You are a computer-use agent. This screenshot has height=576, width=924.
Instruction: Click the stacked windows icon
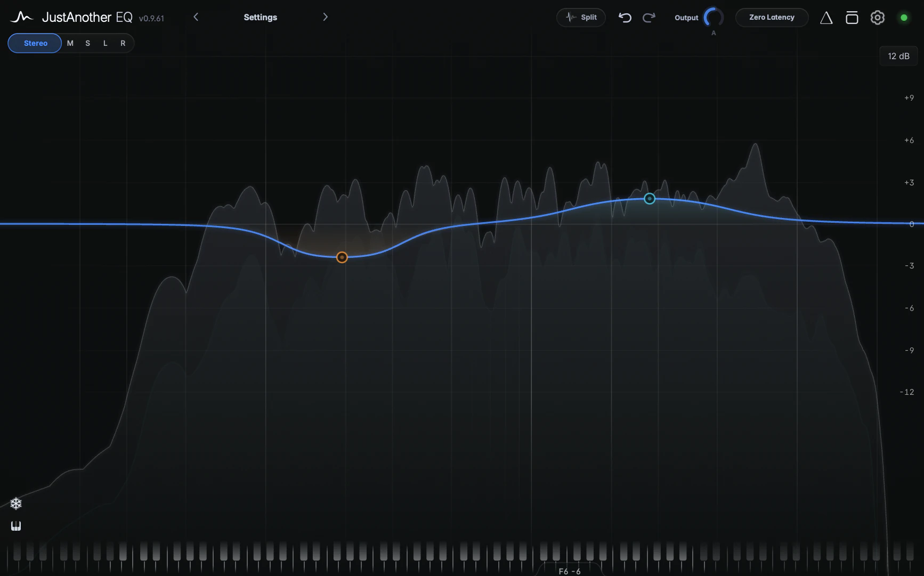click(x=852, y=18)
